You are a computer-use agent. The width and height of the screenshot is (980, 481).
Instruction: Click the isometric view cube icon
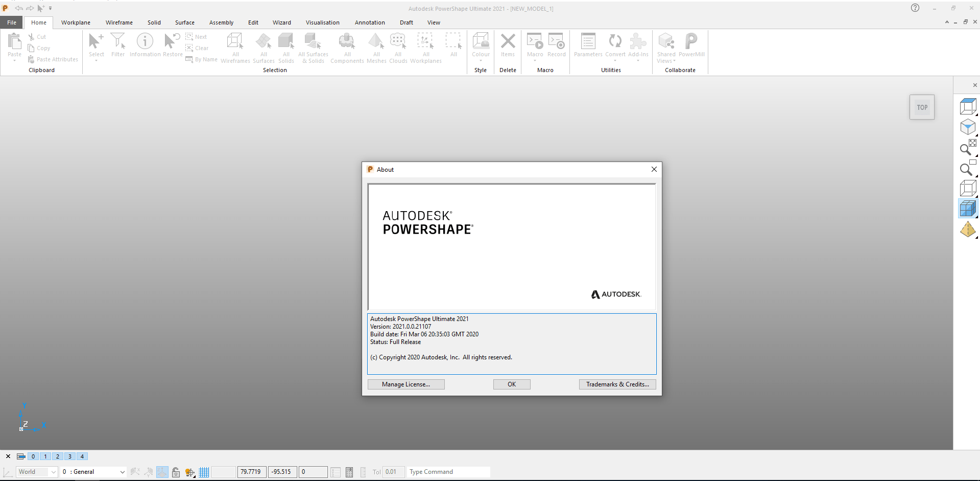[x=968, y=127]
